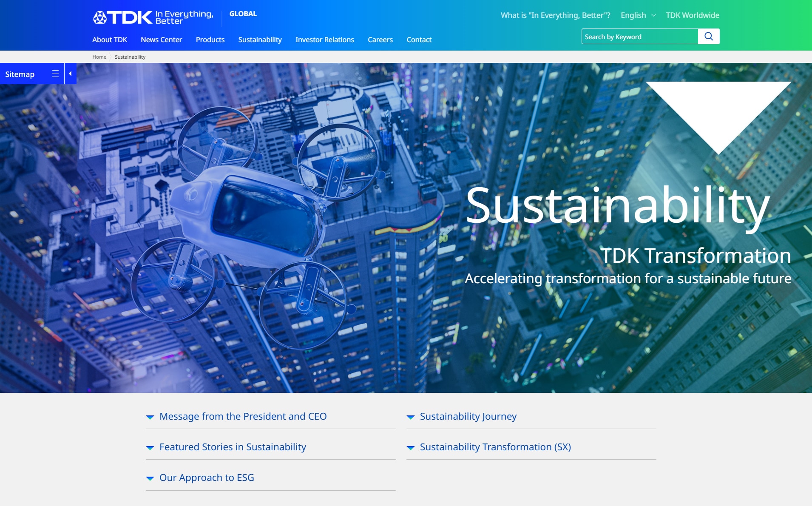The width and height of the screenshot is (812, 506).
Task: Jump to Sustainability Transformation (SX)
Action: [495, 447]
